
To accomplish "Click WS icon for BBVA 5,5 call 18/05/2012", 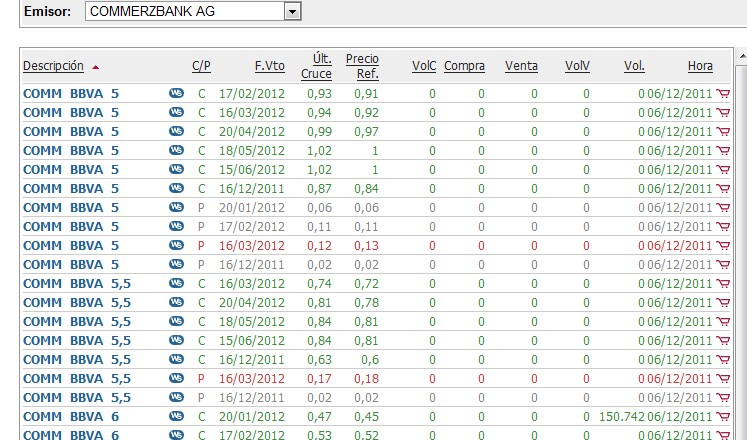I will click(176, 321).
